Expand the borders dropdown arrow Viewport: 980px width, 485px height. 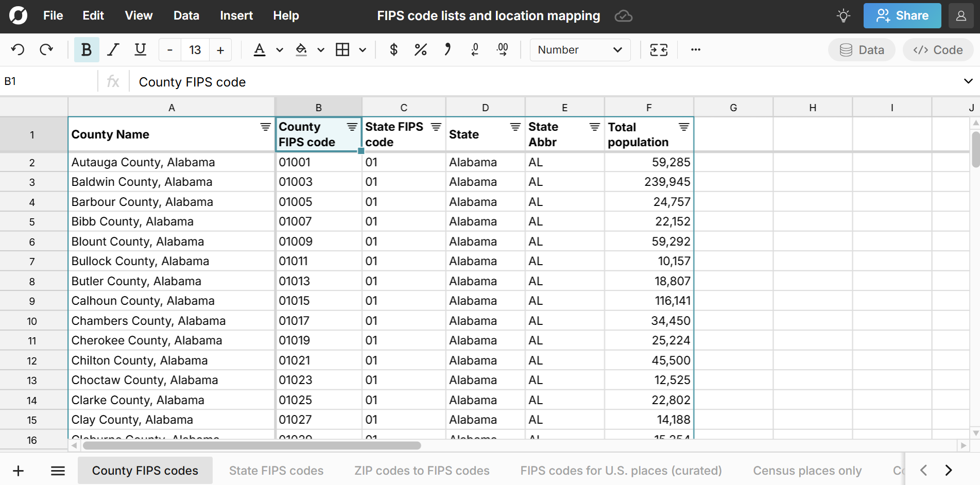coord(363,50)
